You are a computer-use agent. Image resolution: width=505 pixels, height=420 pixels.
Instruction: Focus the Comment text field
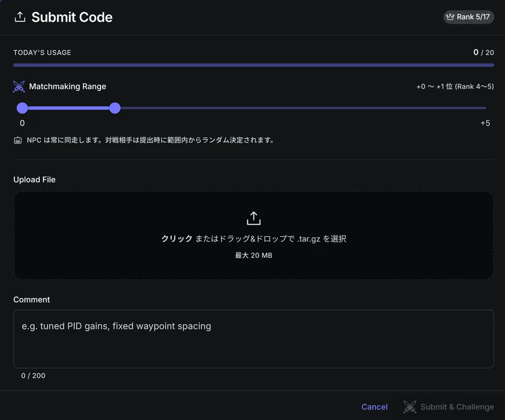point(254,339)
